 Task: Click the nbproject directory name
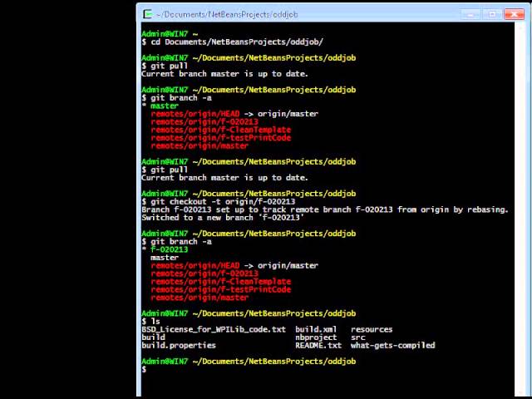tap(316, 337)
